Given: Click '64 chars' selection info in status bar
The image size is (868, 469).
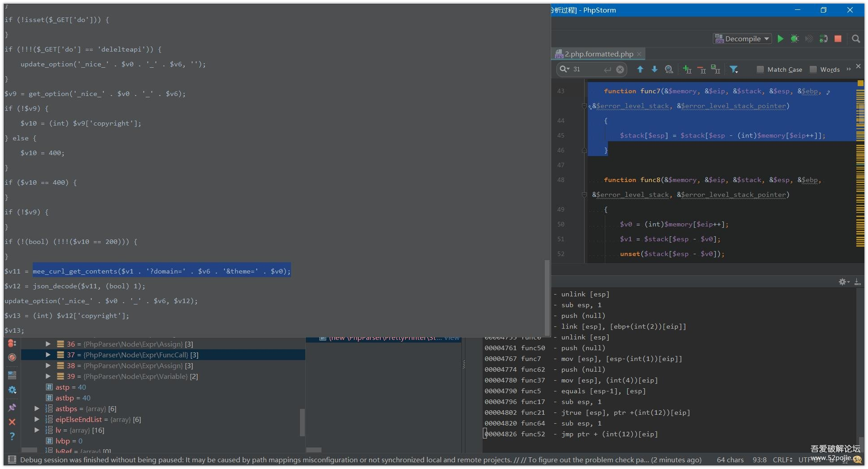Looking at the screenshot, I should pyautogui.click(x=730, y=460).
